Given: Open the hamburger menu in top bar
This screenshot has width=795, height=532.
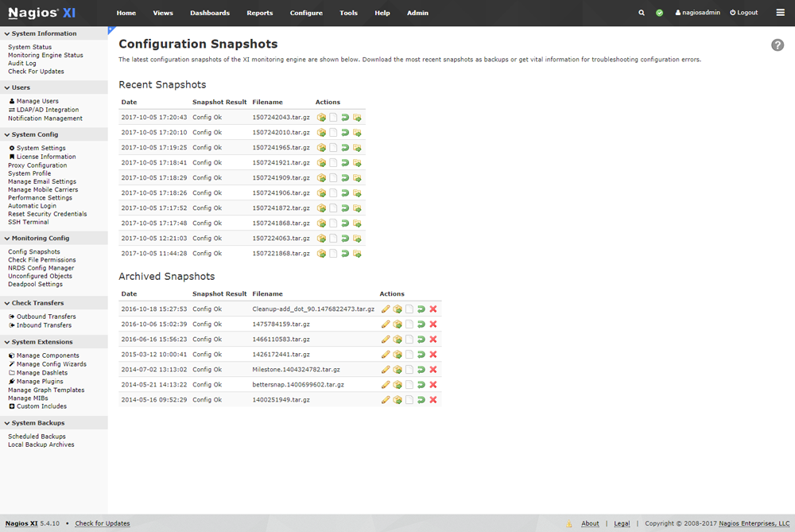Looking at the screenshot, I should tap(780, 13).
